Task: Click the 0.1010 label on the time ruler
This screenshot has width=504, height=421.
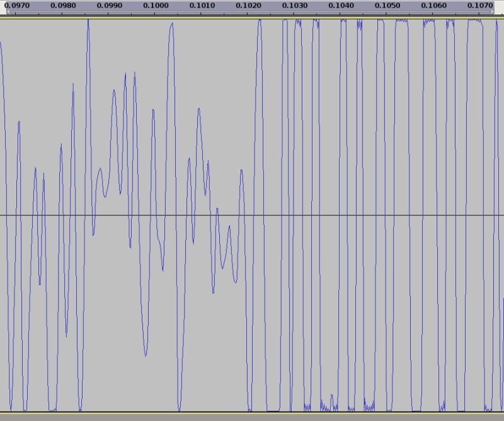Action: (202, 6)
